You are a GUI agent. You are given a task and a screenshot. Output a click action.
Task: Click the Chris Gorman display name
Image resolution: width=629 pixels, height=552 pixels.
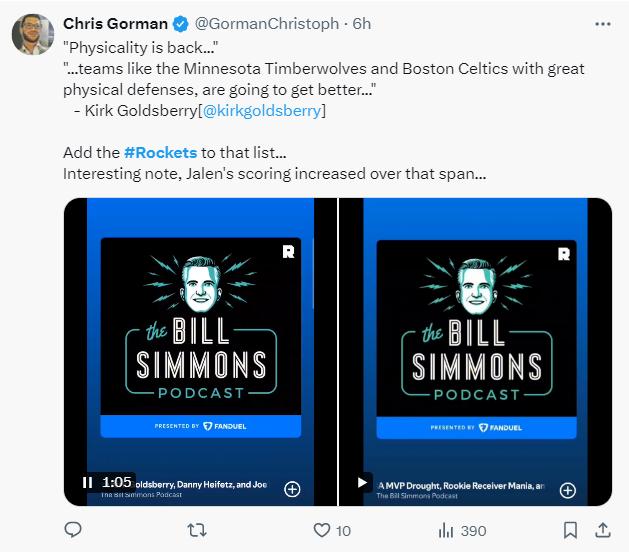click(x=116, y=24)
